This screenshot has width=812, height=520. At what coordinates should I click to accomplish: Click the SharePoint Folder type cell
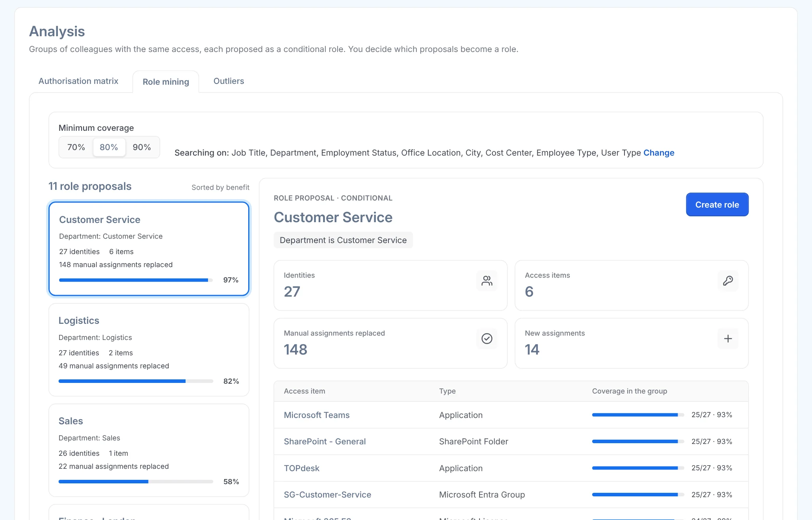[x=474, y=441]
